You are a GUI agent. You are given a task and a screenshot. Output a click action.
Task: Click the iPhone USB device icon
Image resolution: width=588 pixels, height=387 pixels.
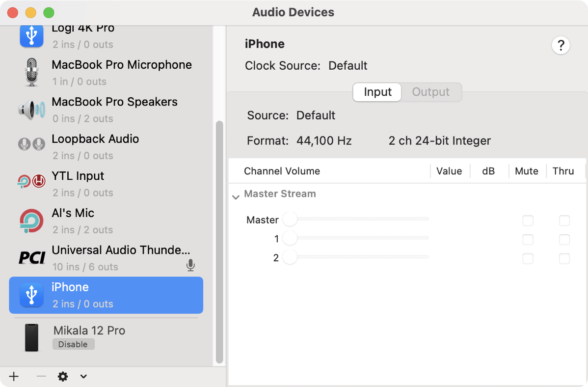(32, 295)
